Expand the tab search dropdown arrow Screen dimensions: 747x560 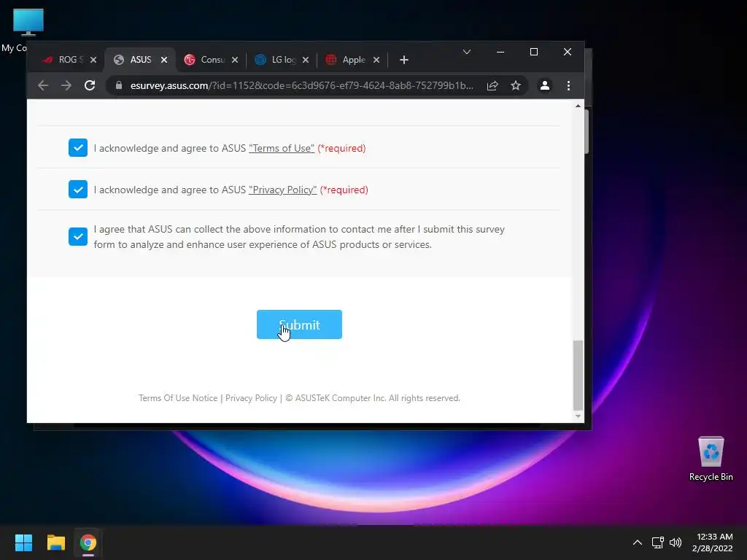click(x=467, y=52)
